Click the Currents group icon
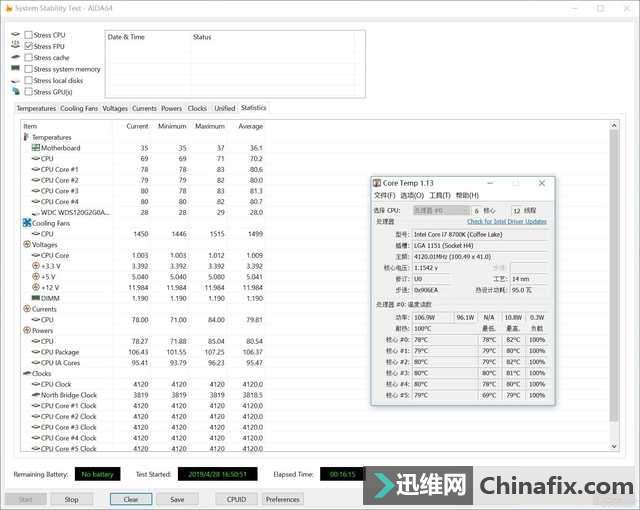 (x=27, y=309)
